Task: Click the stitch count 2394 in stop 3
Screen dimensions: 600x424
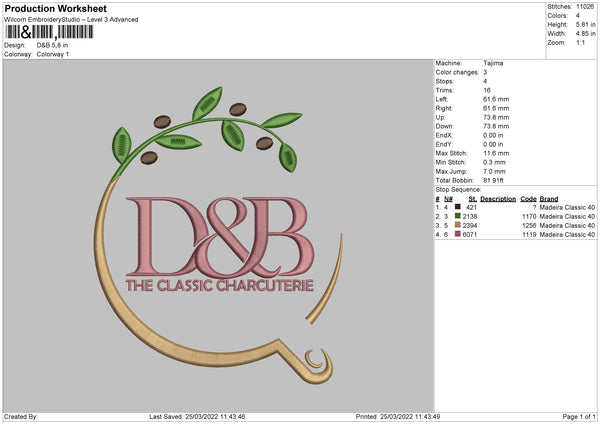Action: click(x=470, y=225)
